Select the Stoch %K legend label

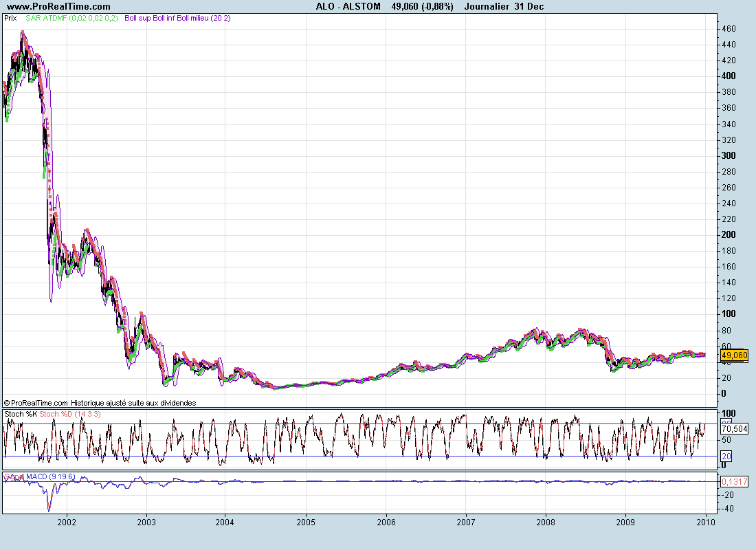[x=21, y=414]
